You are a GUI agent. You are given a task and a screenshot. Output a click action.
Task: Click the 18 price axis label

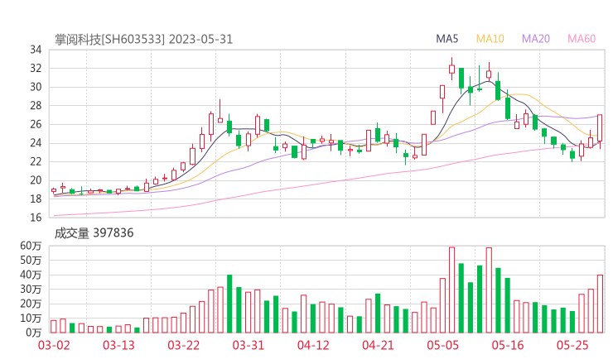[x=36, y=199]
